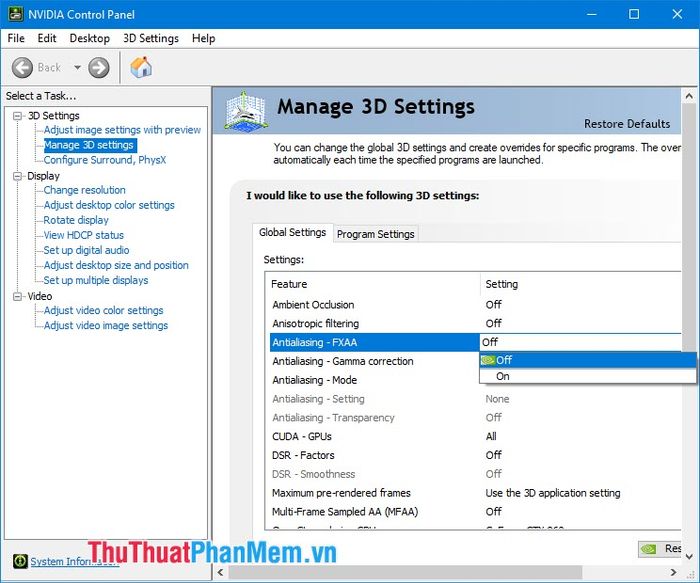Select Antialiasing - Gamma correction row

point(375,361)
